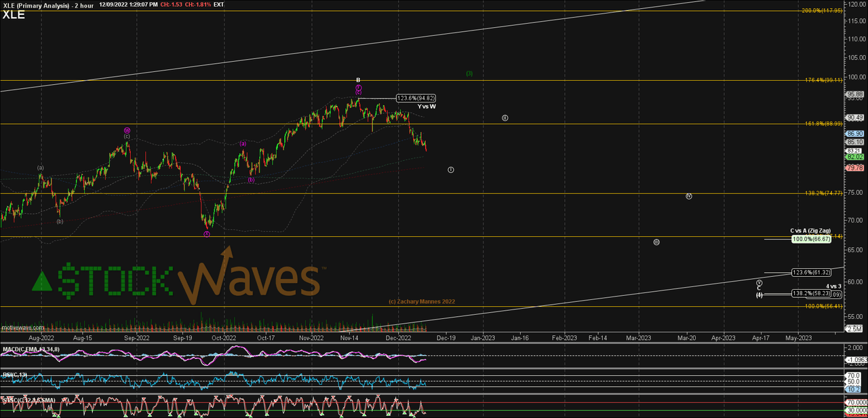Image resolution: width=868 pixels, height=418 pixels.
Task: Select the green (3) wave label
Action: pos(469,73)
